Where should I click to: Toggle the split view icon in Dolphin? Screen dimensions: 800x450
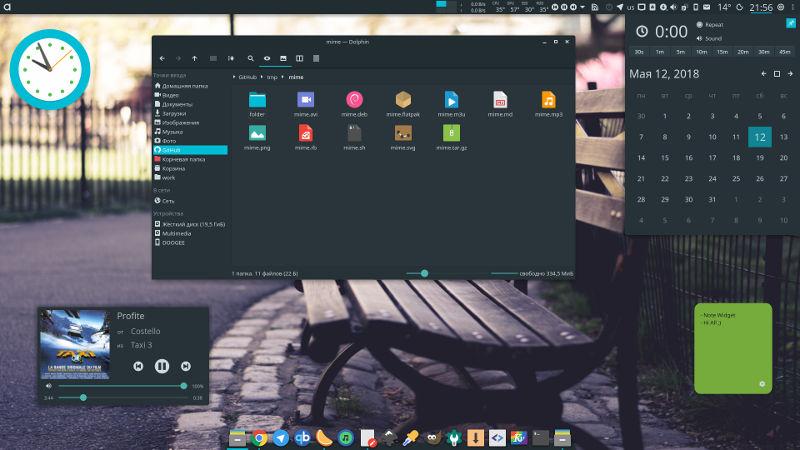[x=299, y=58]
